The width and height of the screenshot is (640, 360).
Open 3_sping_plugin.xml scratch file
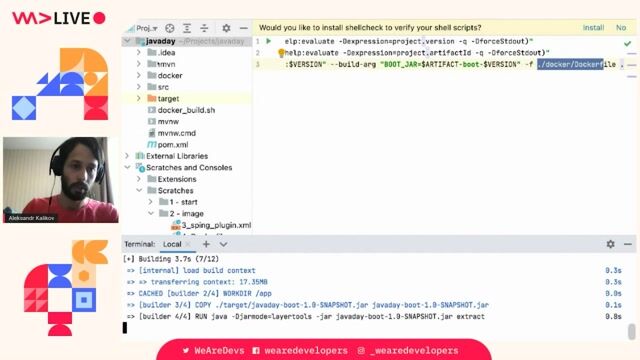pos(216,225)
